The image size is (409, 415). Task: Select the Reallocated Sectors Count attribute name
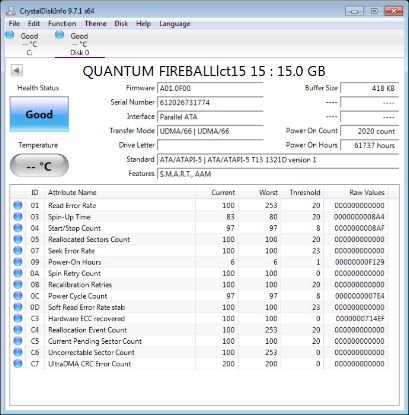(89, 239)
